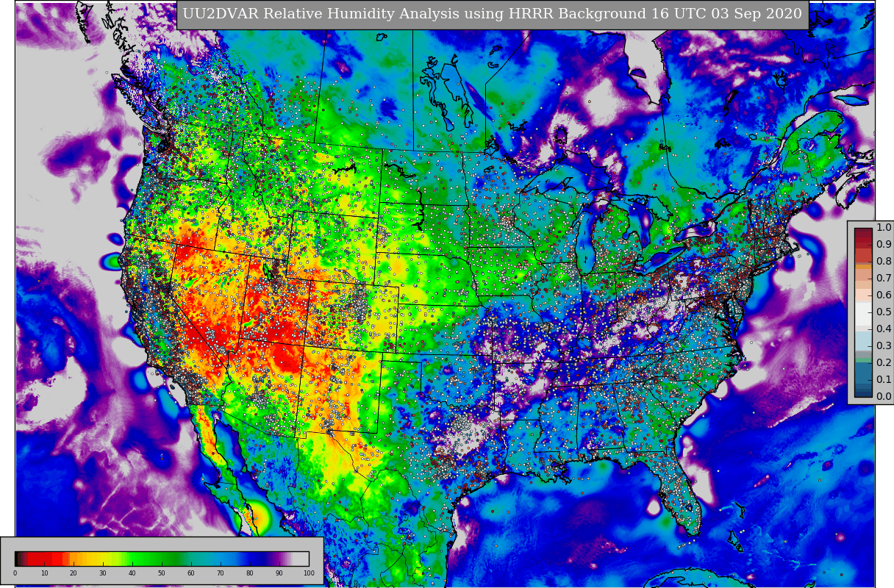Click the '0.7' label on right colorbar
Image resolution: width=894 pixels, height=588 pixels.
pyautogui.click(x=884, y=279)
